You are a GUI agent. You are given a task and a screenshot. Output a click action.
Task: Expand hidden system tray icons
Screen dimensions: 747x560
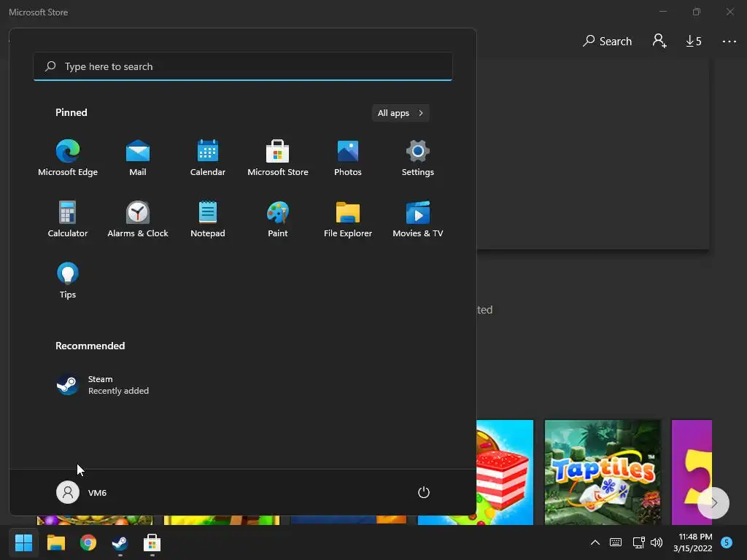pos(595,542)
